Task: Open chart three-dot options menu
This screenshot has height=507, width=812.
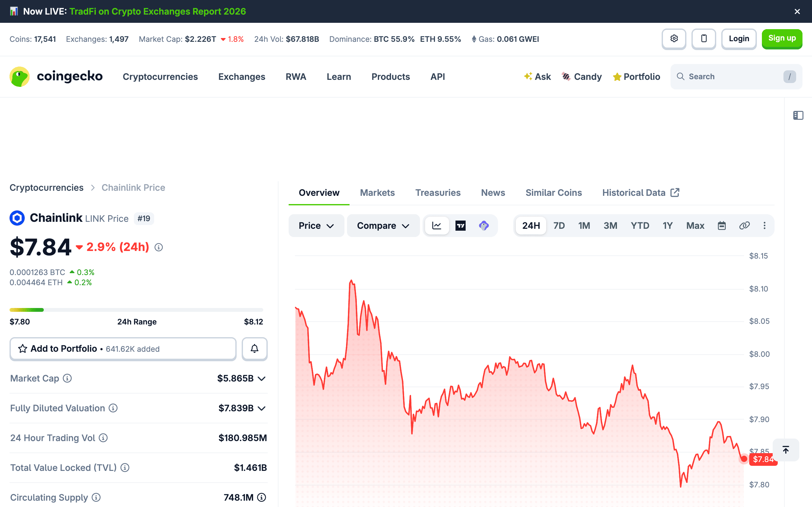Action: click(x=765, y=226)
